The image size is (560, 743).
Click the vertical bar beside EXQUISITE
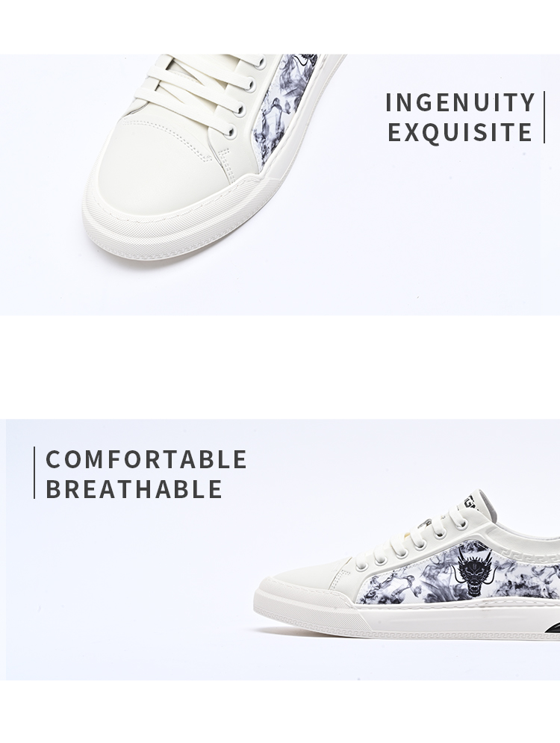point(544,117)
